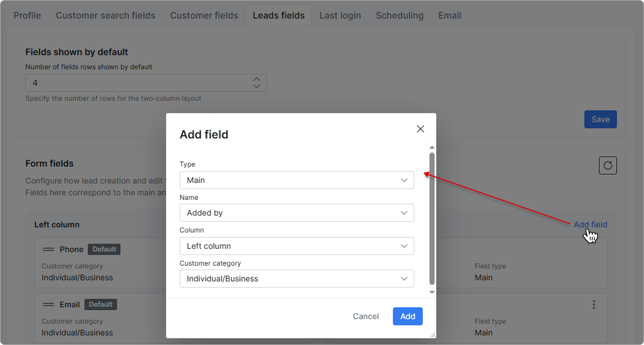
Task: Click the refresh icon in Form fields
Action: pos(608,165)
